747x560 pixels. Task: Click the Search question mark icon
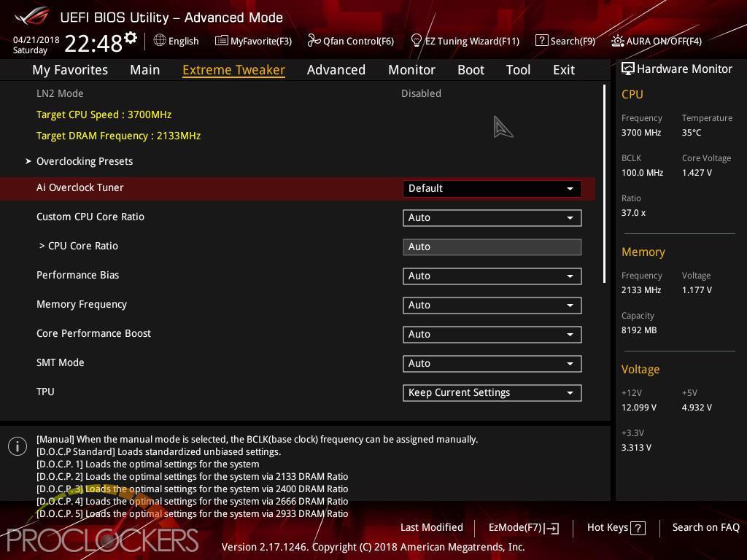[x=542, y=41]
